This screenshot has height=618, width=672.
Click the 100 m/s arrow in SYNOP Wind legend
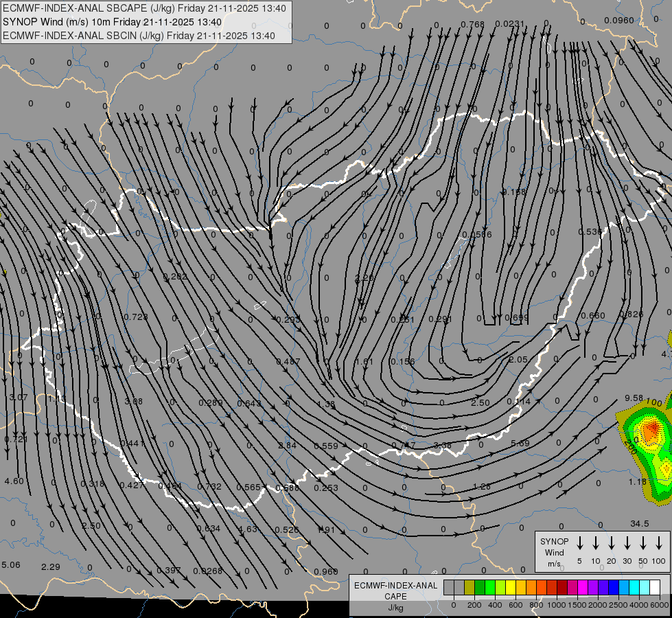659,543
